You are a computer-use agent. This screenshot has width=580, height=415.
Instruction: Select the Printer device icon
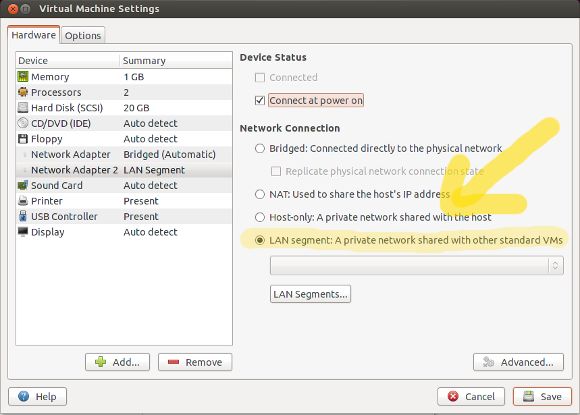(x=23, y=201)
